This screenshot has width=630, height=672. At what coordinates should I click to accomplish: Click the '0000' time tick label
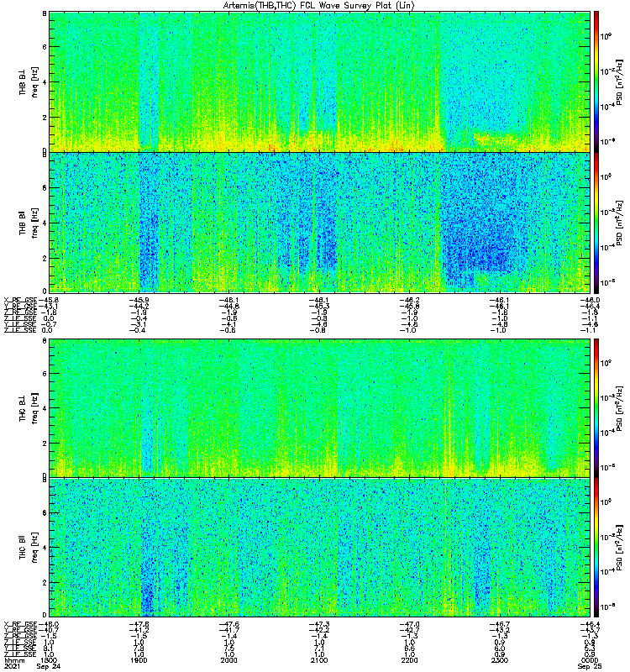tap(590, 660)
